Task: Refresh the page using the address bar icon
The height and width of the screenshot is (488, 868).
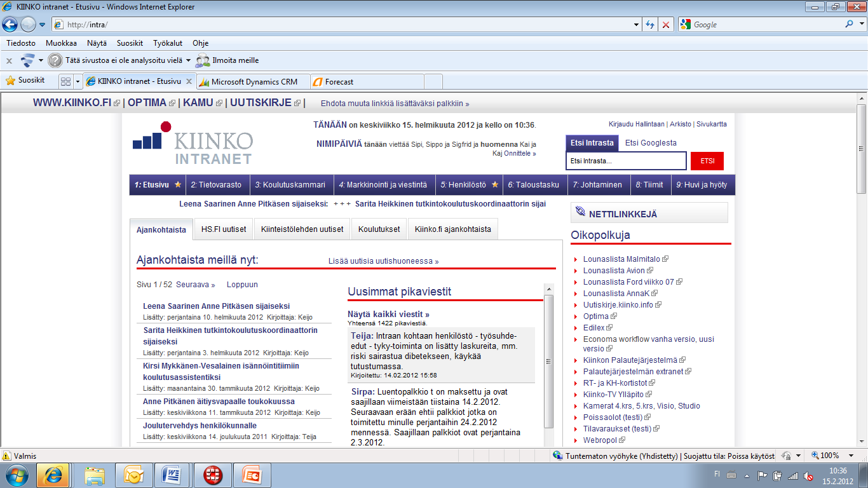Action: [x=650, y=24]
